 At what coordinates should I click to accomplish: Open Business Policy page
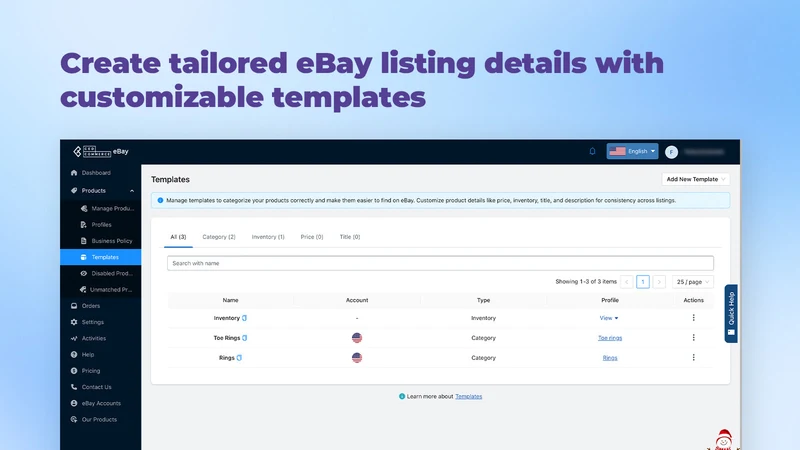pos(107,241)
